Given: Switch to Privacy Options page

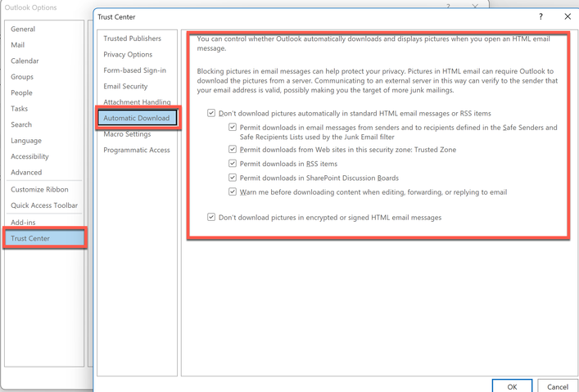Looking at the screenshot, I should pyautogui.click(x=128, y=54).
